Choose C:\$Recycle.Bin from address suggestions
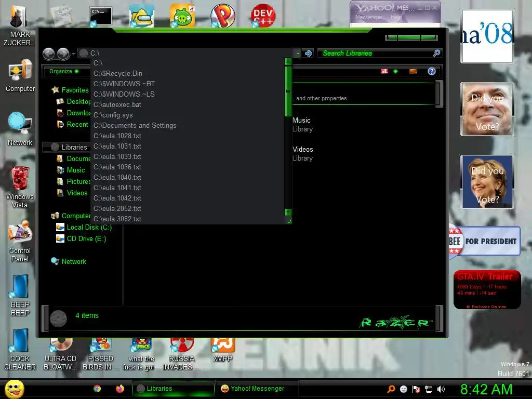The image size is (532, 399). pyautogui.click(x=188, y=73)
